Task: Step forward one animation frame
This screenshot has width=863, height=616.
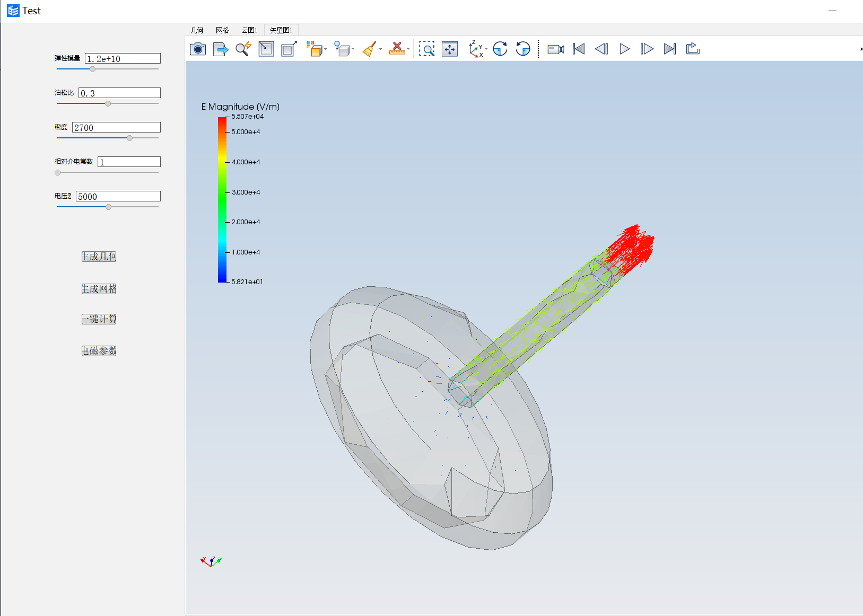Action: [647, 49]
